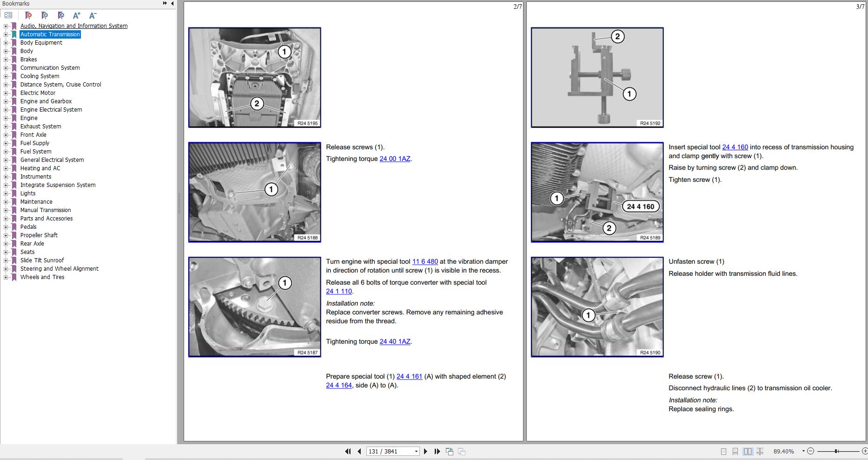Select the Electric Motor bookmark
The image size is (868, 460).
pos(38,93)
